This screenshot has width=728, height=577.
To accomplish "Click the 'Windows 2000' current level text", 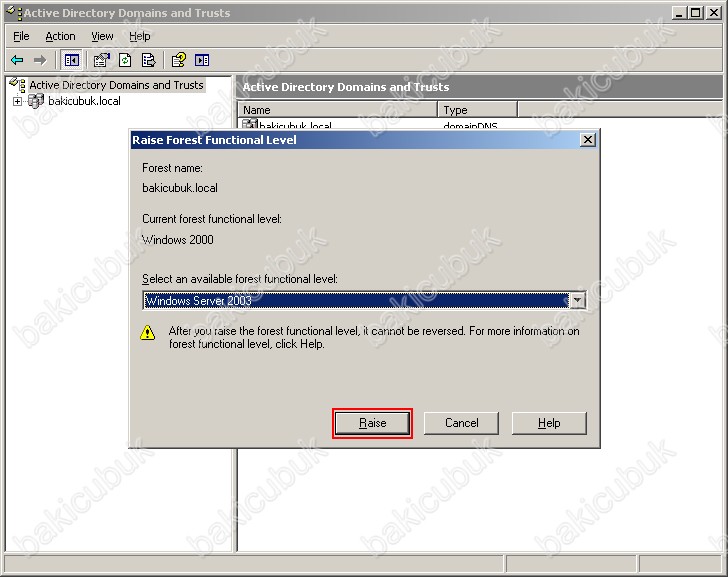I will 178,240.
